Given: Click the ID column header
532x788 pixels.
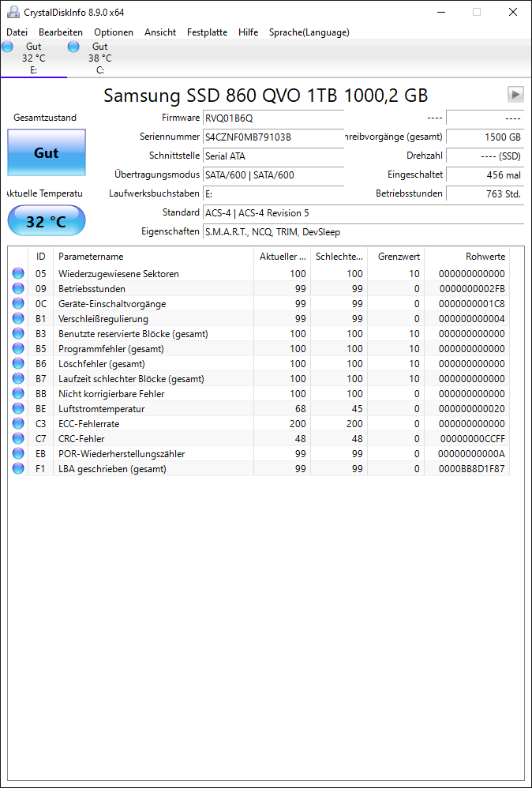Looking at the screenshot, I should coord(41,257).
